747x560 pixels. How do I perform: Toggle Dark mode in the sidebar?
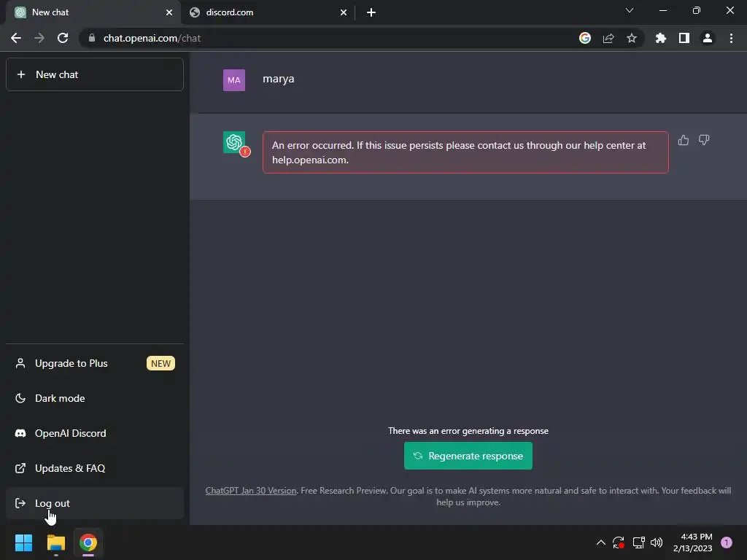95,398
